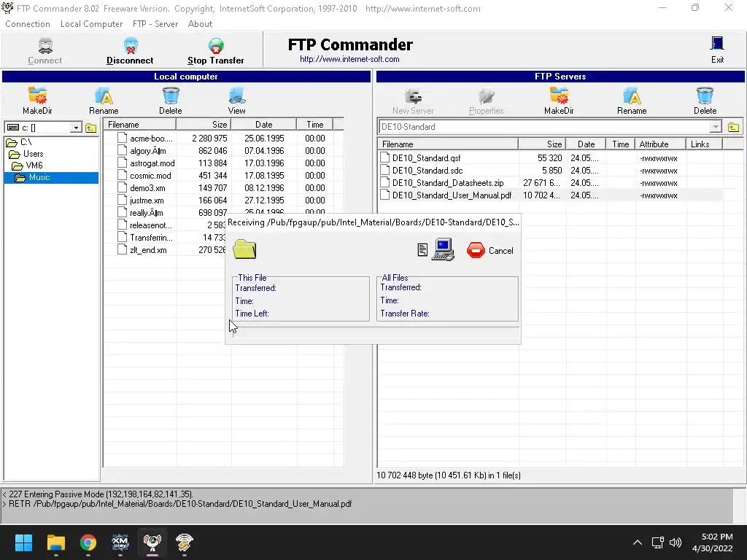747x560 pixels.
Task: Click the Stop Transfer icon
Action: point(216,46)
